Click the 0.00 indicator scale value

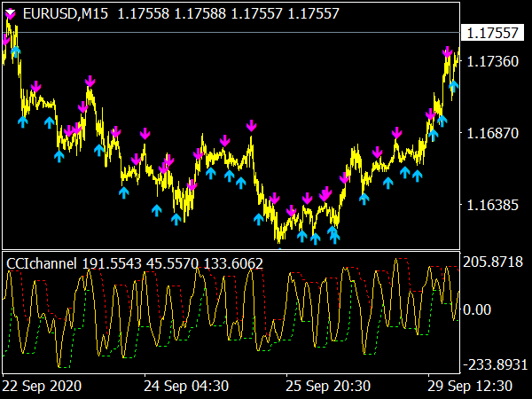(477, 309)
